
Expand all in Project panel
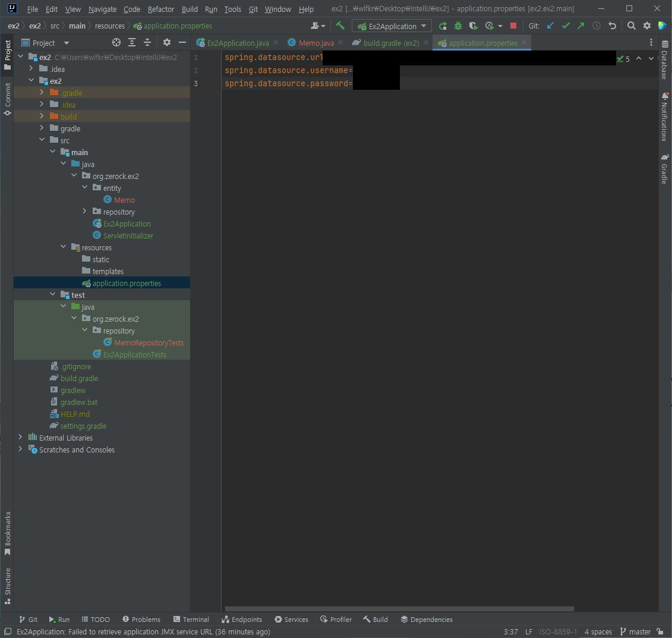pos(132,42)
